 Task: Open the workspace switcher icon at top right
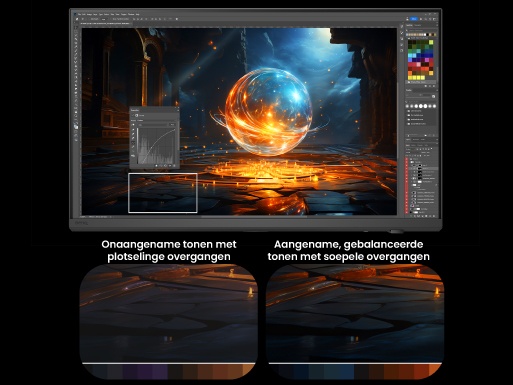[x=434, y=19]
